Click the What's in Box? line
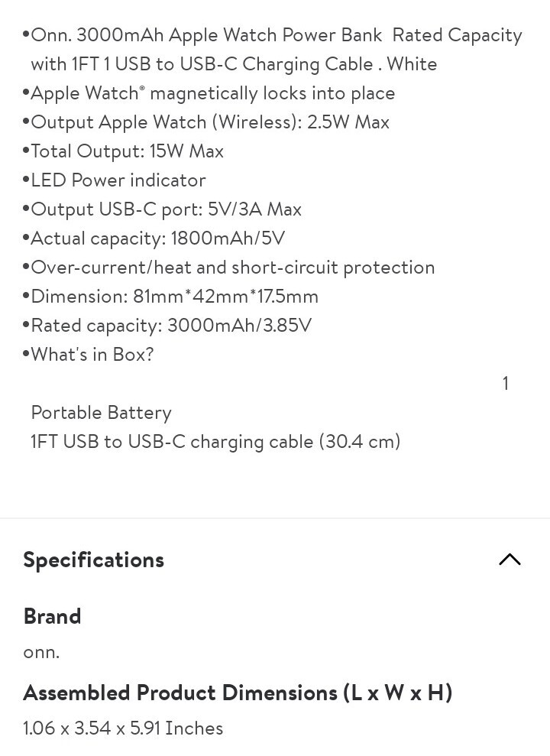This screenshot has width=550, height=756. [92, 355]
